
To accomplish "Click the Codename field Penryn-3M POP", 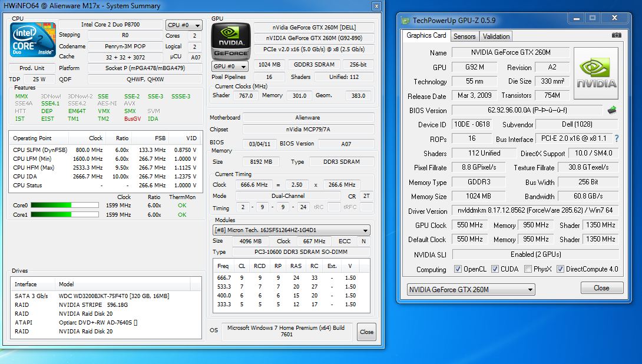I will 125,47.
